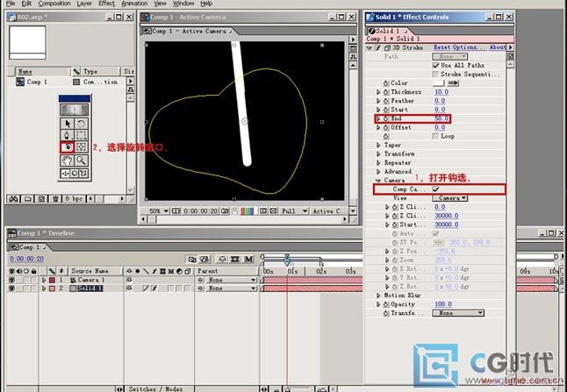Toggle Stroke Sequentially checkbox
Image resolution: width=567 pixels, height=392 pixels.
(x=435, y=74)
